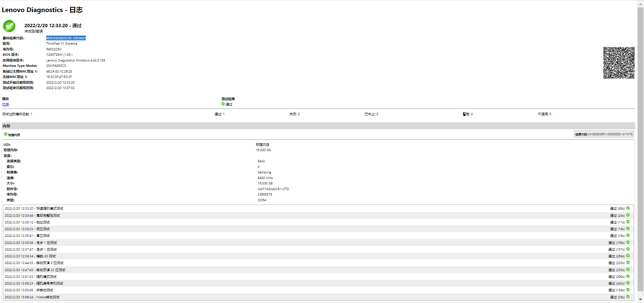Click the part number M471A2K43CB1-CTD
The image size is (644, 303).
(273, 189)
